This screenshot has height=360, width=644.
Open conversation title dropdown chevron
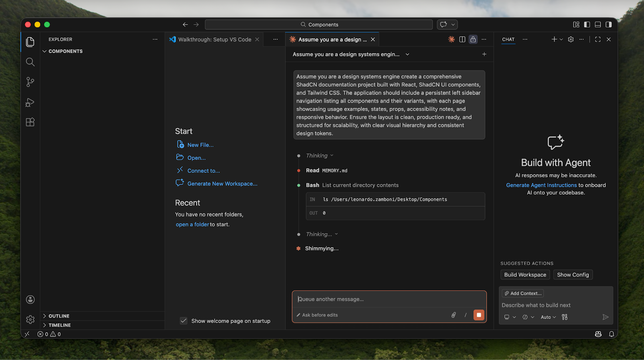[407, 54]
